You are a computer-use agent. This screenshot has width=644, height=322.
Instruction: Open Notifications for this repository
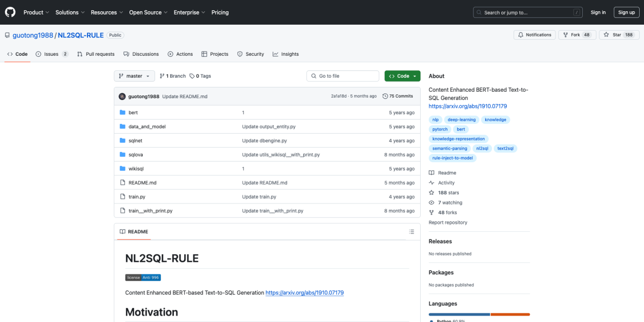(534, 35)
